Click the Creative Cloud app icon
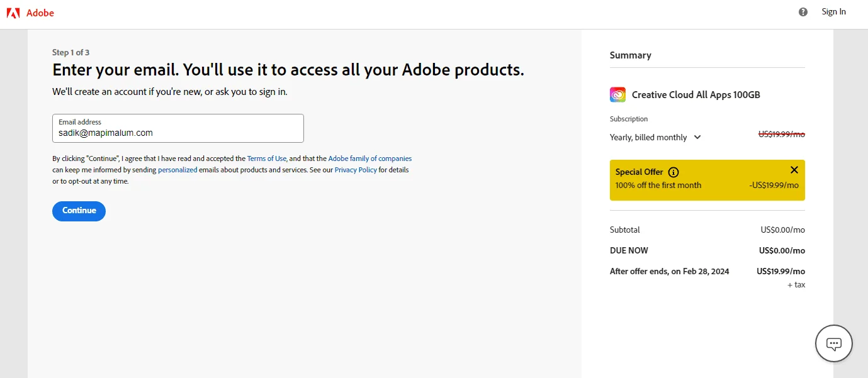Screen dimensions: 868x378 pyautogui.click(x=617, y=95)
